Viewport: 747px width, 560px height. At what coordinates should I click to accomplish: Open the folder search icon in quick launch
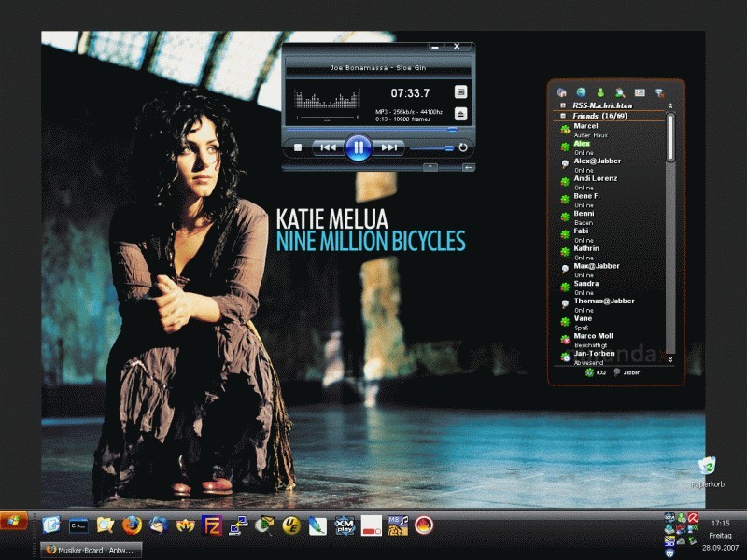tap(106, 525)
